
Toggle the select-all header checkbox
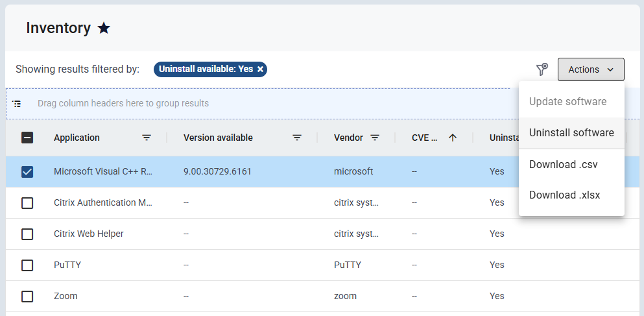[27, 138]
